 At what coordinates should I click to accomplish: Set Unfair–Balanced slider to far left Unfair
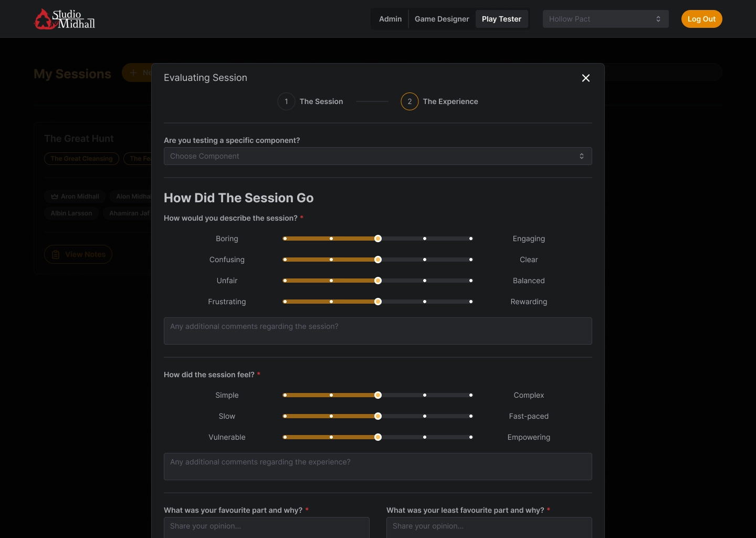coord(285,281)
